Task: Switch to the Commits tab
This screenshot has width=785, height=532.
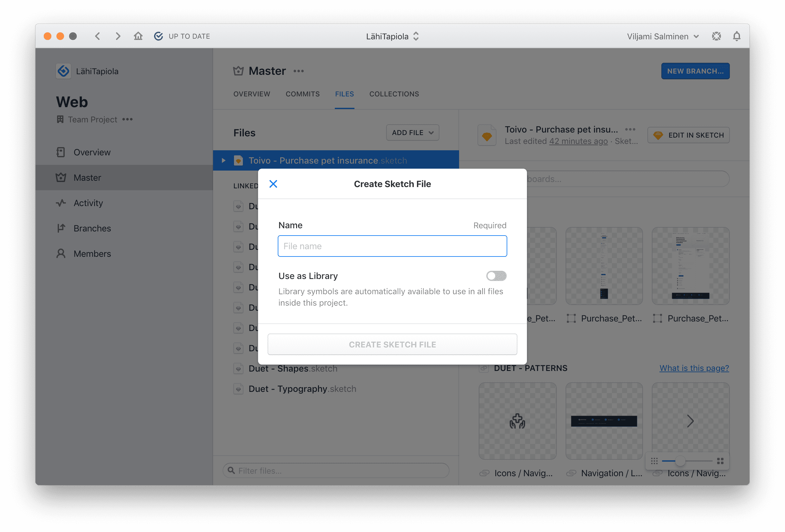Action: click(x=302, y=94)
